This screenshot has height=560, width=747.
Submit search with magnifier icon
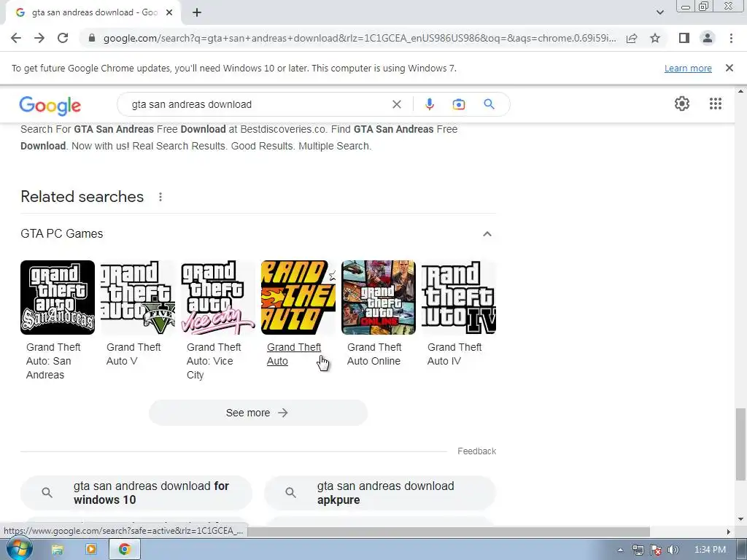[x=489, y=104]
